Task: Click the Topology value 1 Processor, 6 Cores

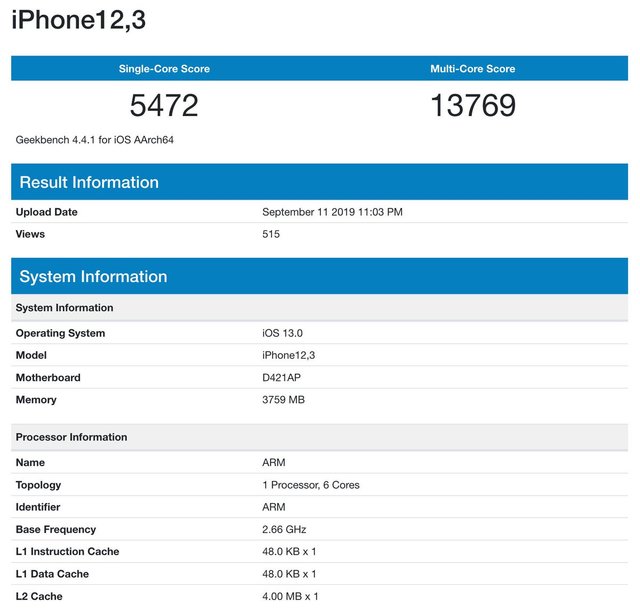Action: [311, 485]
